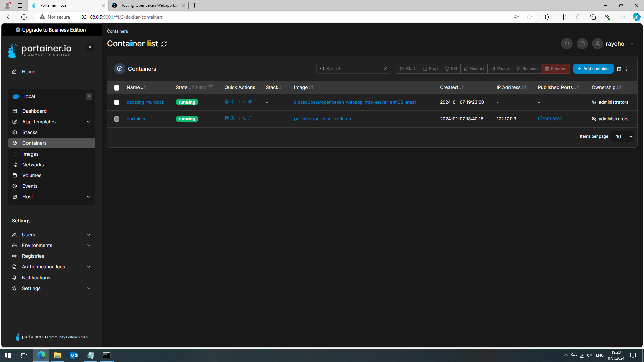Sort by Created column header
This screenshot has width=644, height=362.
(x=452, y=87)
